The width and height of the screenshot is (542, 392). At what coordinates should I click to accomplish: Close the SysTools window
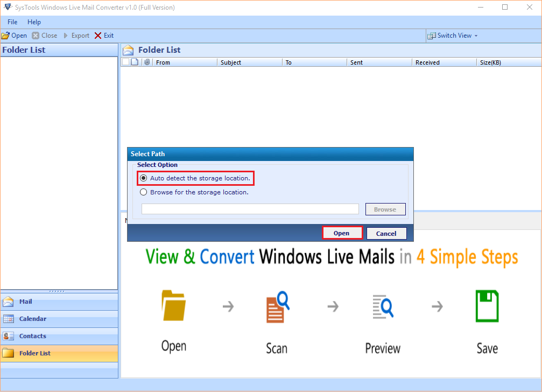[530, 7]
